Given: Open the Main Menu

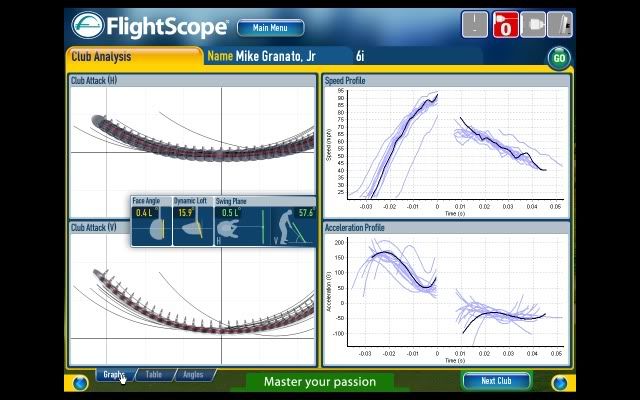Looking at the screenshot, I should [x=270, y=28].
